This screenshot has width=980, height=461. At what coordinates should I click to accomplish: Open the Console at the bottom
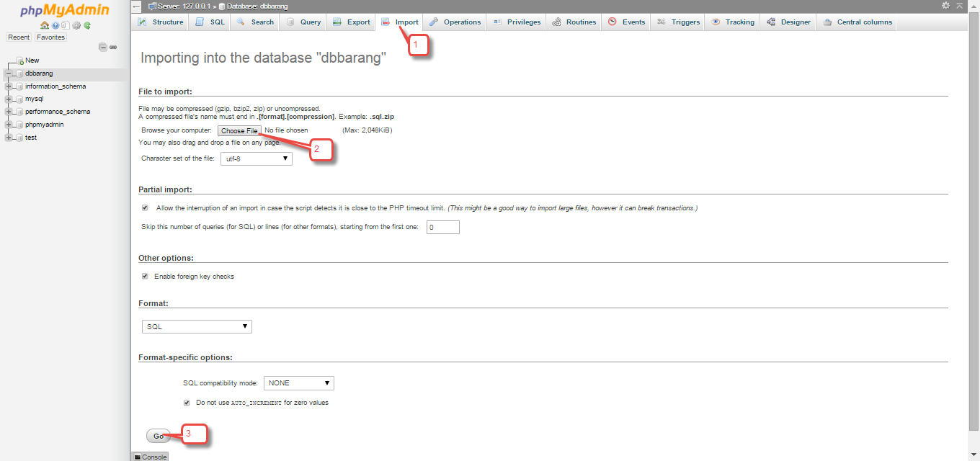click(149, 457)
